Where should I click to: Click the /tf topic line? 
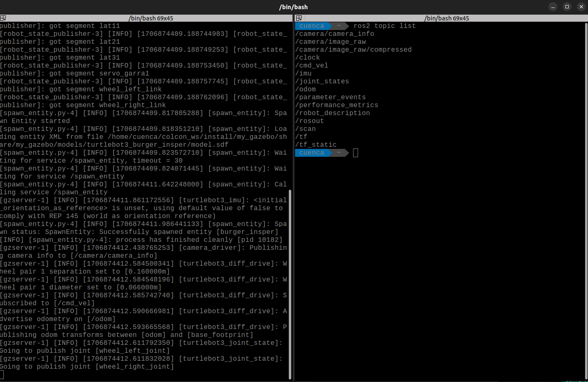[x=301, y=137]
